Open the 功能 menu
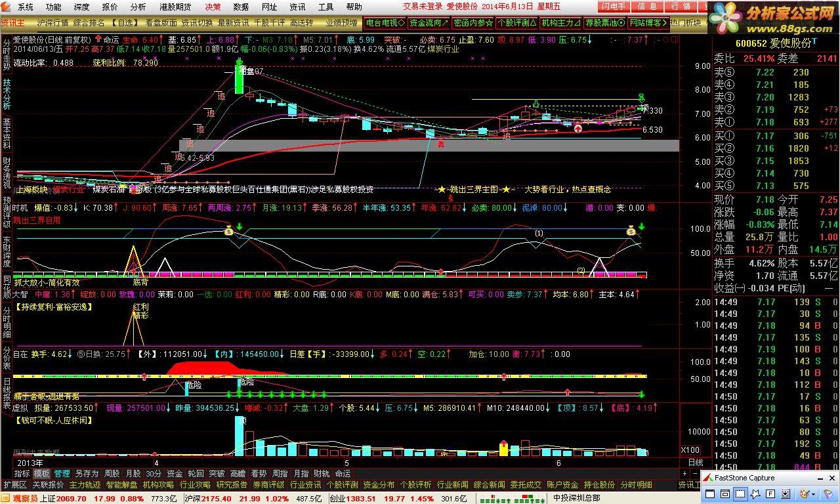Viewport: 840px width, 504px height. pyautogui.click(x=53, y=7)
